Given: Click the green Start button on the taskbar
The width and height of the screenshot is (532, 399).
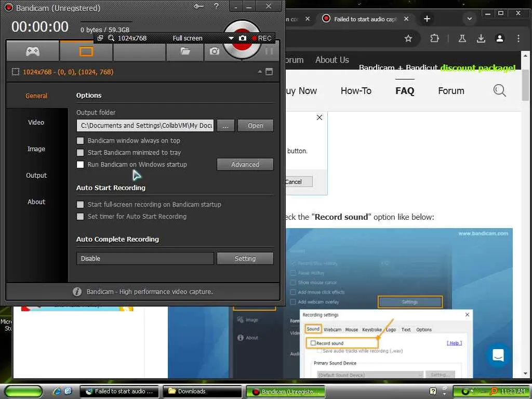Looking at the screenshot, I should coord(23,391).
